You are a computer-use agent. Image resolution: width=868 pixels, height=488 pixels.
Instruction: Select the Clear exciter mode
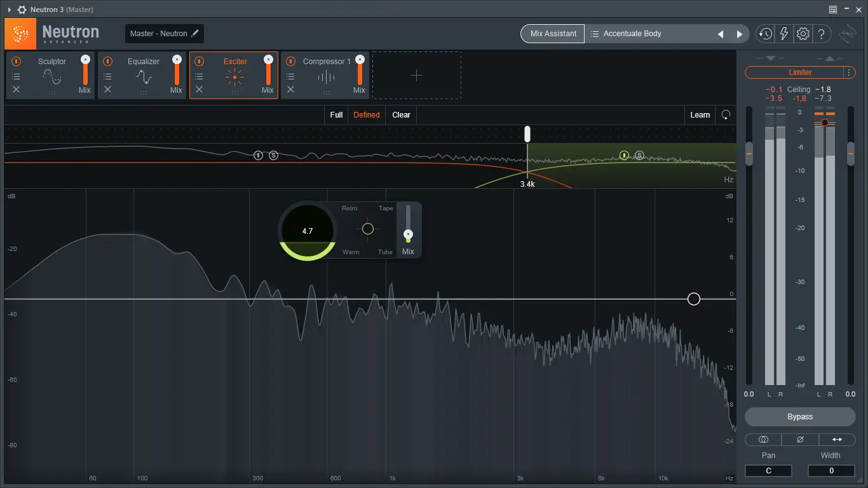click(401, 115)
